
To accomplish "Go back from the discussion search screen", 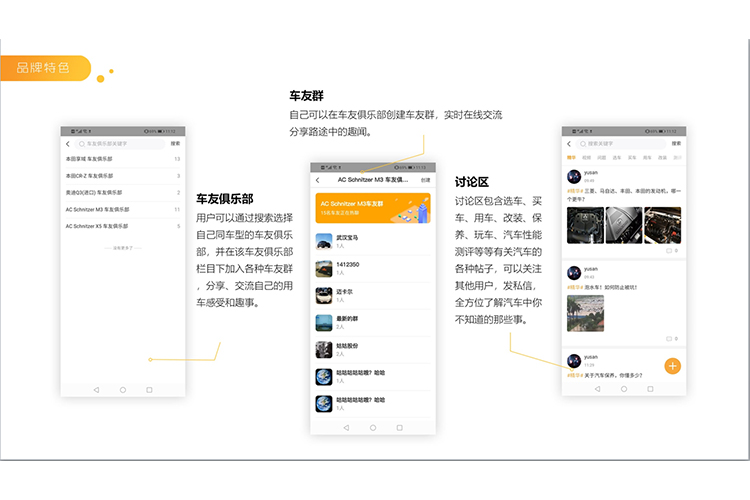I will [569, 144].
